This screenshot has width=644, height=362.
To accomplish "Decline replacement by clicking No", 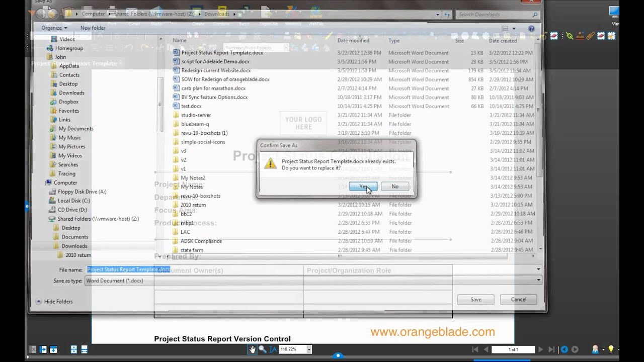I will 395,187.
